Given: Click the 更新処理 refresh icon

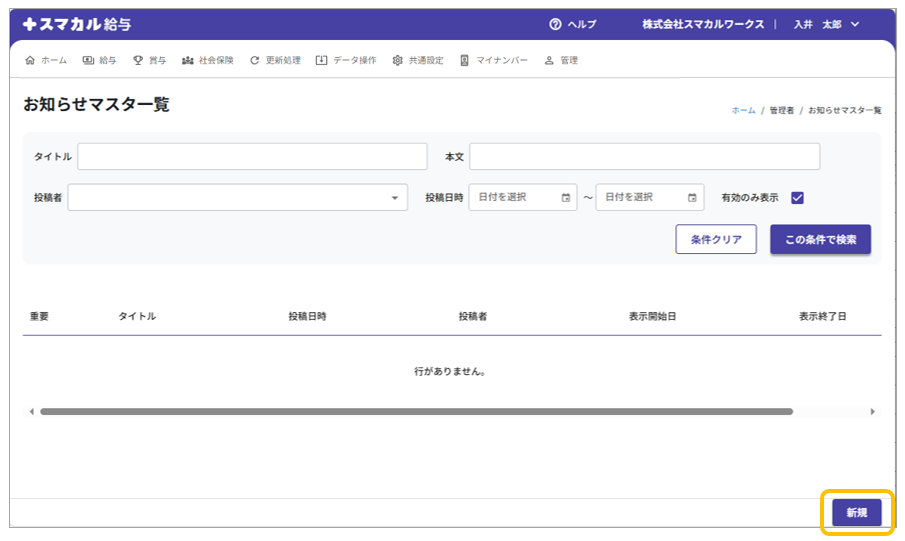Looking at the screenshot, I should [x=255, y=60].
